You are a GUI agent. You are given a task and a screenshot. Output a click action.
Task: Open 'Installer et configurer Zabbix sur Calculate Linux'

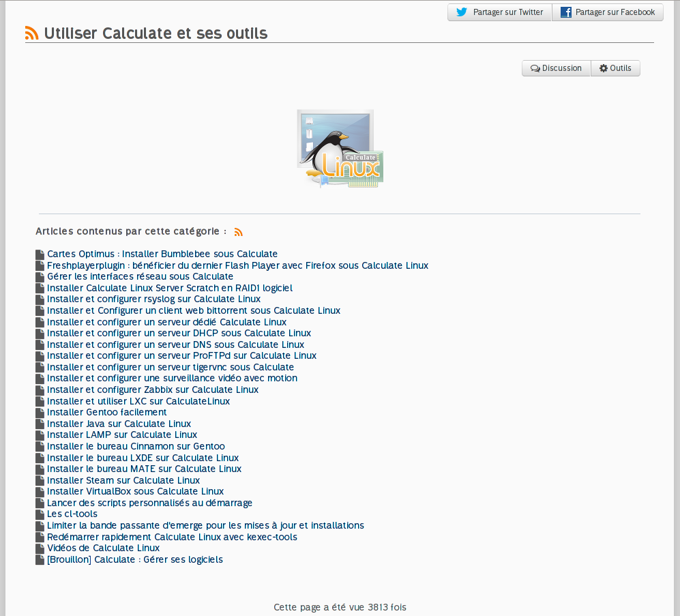tap(153, 390)
